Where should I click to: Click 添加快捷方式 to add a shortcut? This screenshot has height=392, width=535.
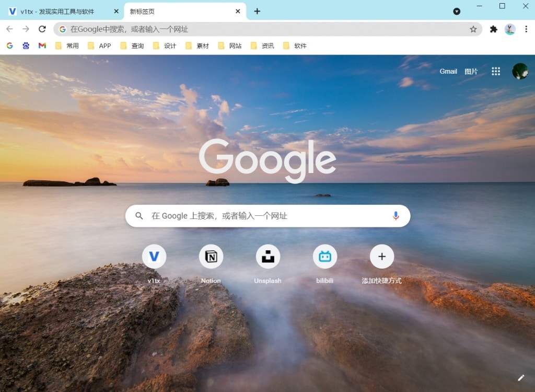click(x=382, y=264)
